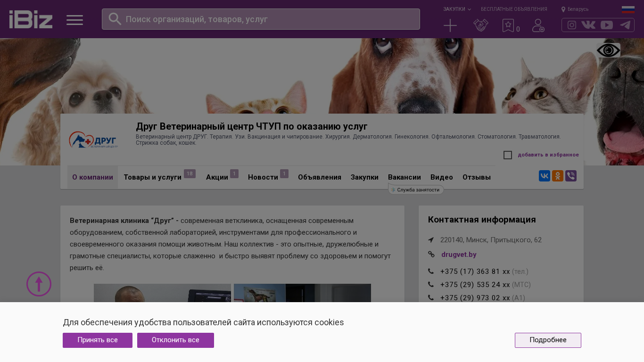Open the Отзывы tab
The image size is (644, 362).
tap(477, 177)
